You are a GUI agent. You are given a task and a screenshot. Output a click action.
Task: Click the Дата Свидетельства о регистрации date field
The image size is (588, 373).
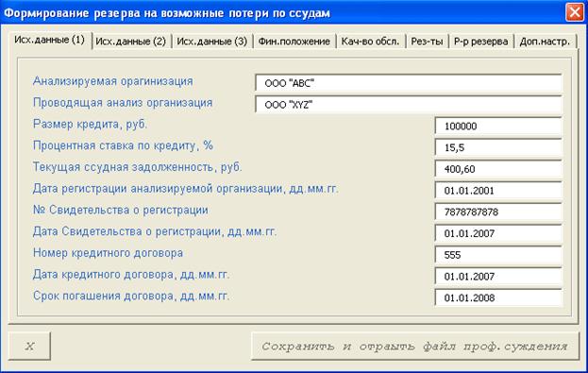click(498, 233)
